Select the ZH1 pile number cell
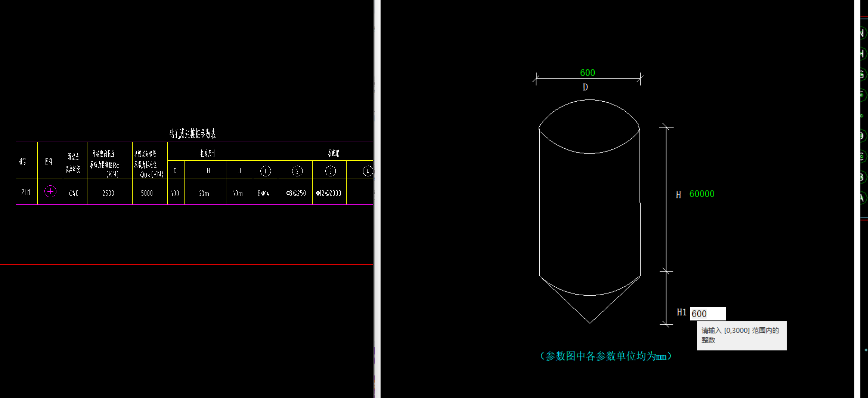 click(x=26, y=192)
